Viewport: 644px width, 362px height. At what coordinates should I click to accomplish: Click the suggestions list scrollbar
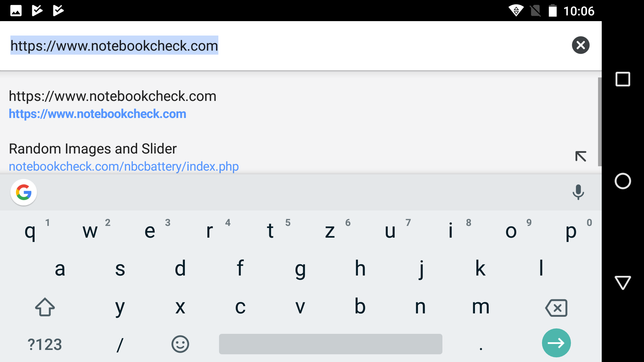[599, 121]
